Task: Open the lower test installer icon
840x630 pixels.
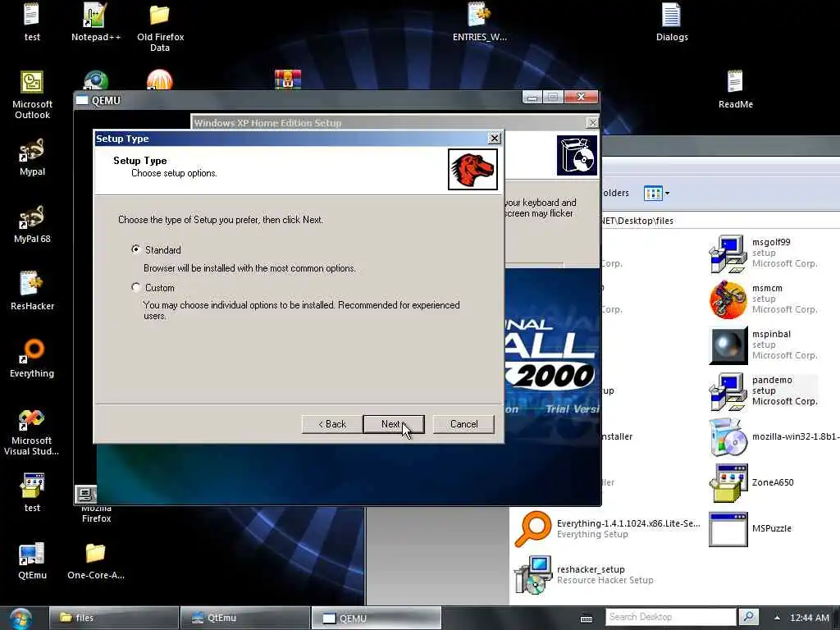Action: pos(32,492)
